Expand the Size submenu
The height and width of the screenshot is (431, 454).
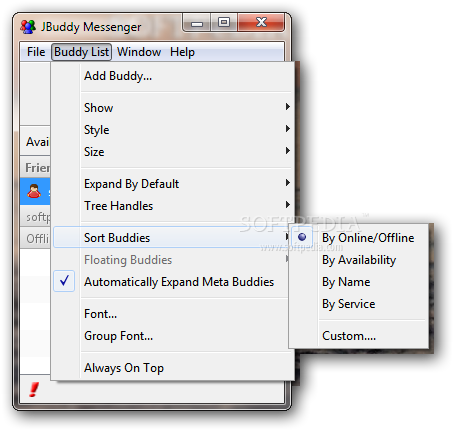click(173, 152)
